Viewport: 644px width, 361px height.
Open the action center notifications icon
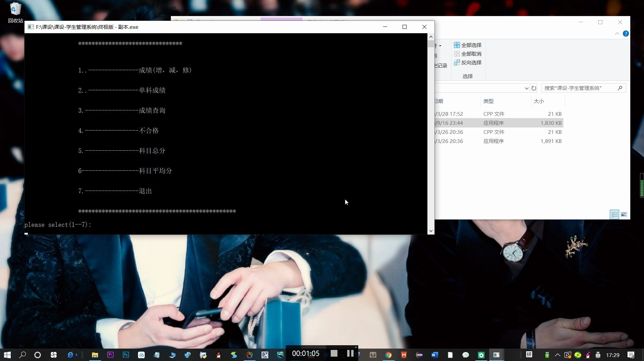(x=631, y=355)
